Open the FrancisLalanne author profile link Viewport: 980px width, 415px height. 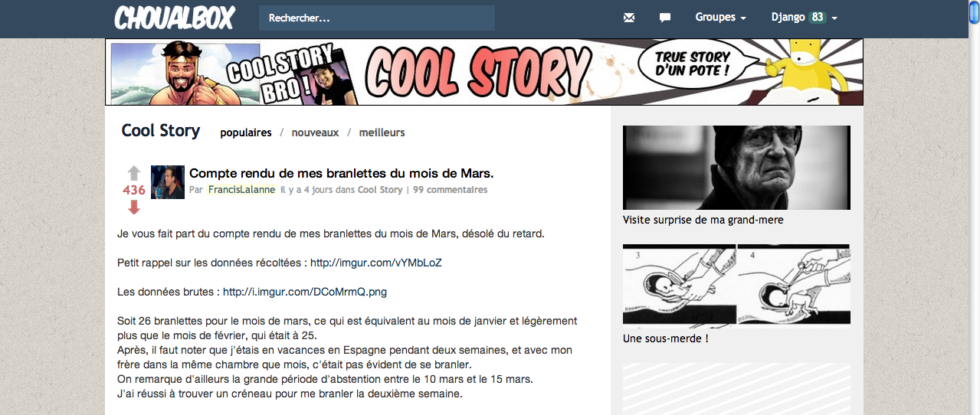coord(242,190)
